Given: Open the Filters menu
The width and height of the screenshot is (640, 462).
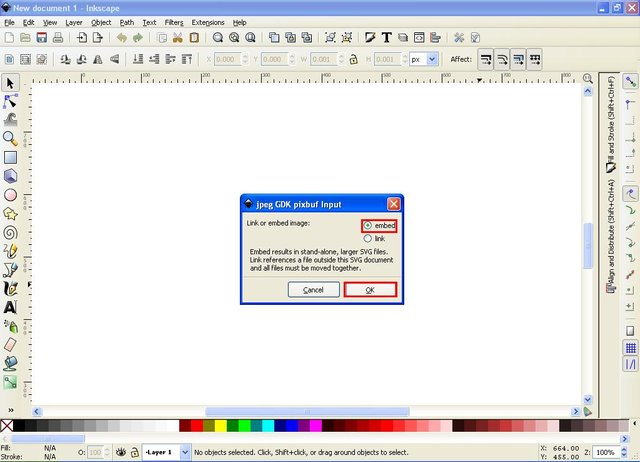Looking at the screenshot, I should click(x=174, y=22).
